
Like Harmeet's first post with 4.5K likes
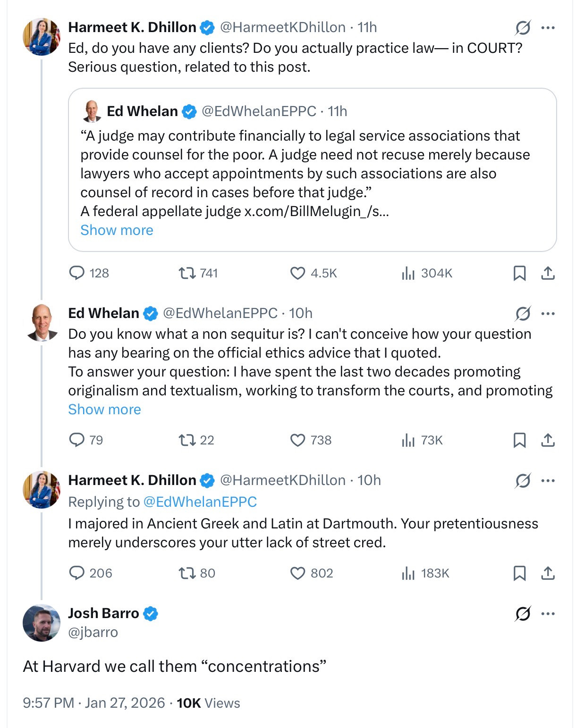click(x=297, y=273)
